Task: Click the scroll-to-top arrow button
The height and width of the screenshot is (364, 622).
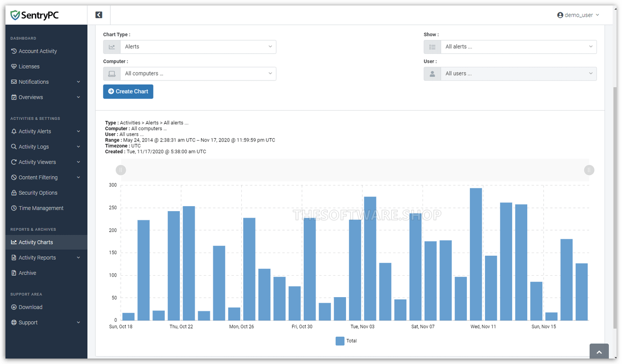Action: tap(599, 351)
